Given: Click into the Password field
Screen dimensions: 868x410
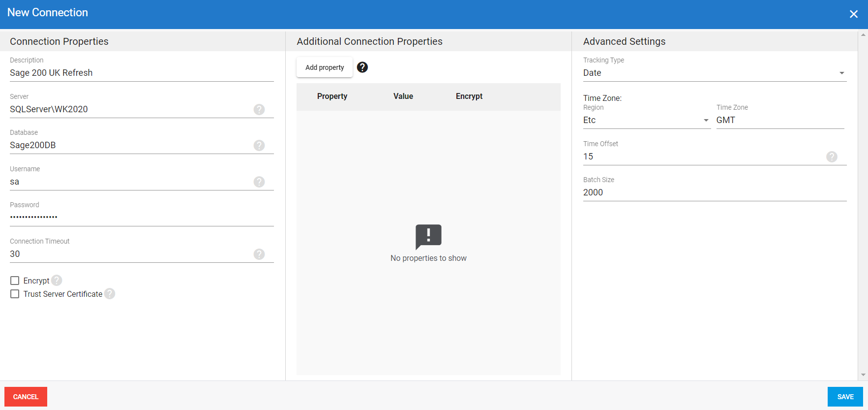Looking at the screenshot, I should tap(142, 217).
